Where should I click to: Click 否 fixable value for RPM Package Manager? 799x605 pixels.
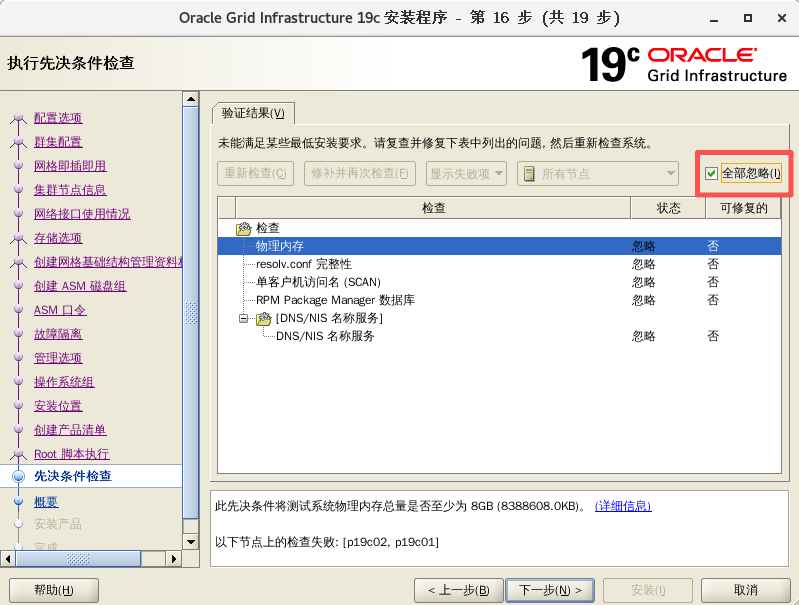point(713,300)
